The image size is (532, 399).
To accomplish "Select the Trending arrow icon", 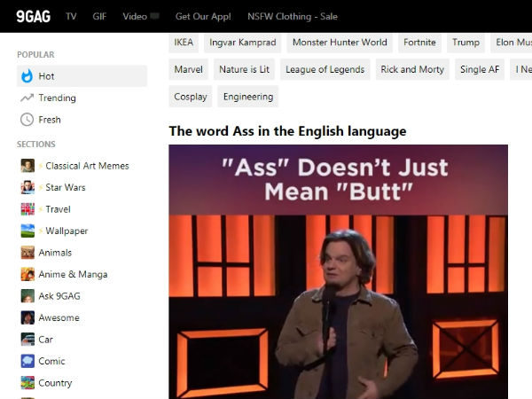I will coord(27,98).
